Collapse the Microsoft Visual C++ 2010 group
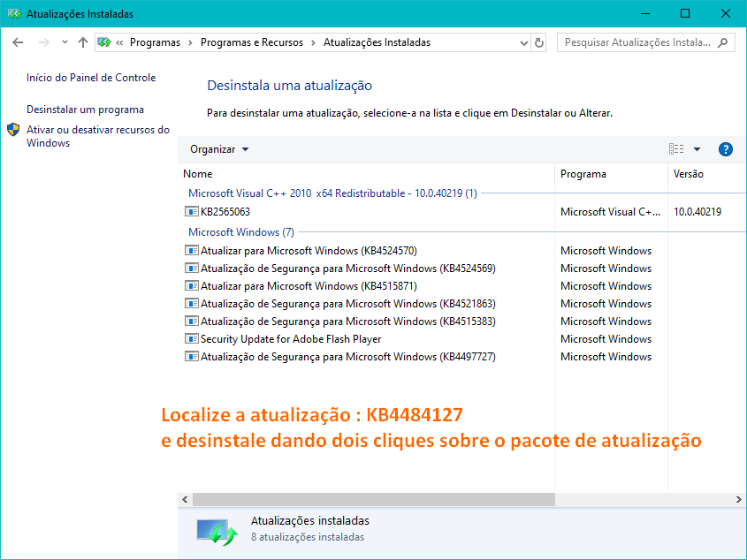 [332, 193]
